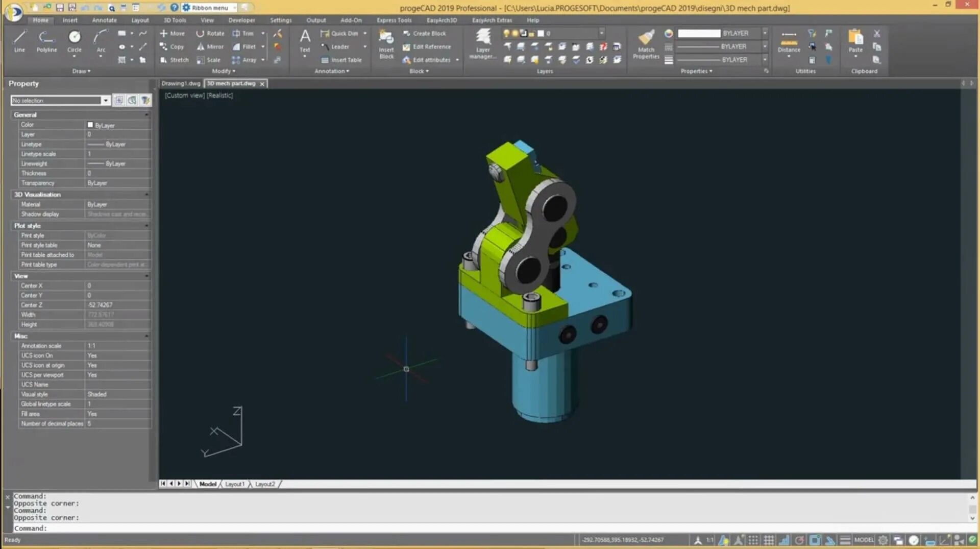Toggle snap dots in status bar
This screenshot has width=980, height=549.
point(753,540)
